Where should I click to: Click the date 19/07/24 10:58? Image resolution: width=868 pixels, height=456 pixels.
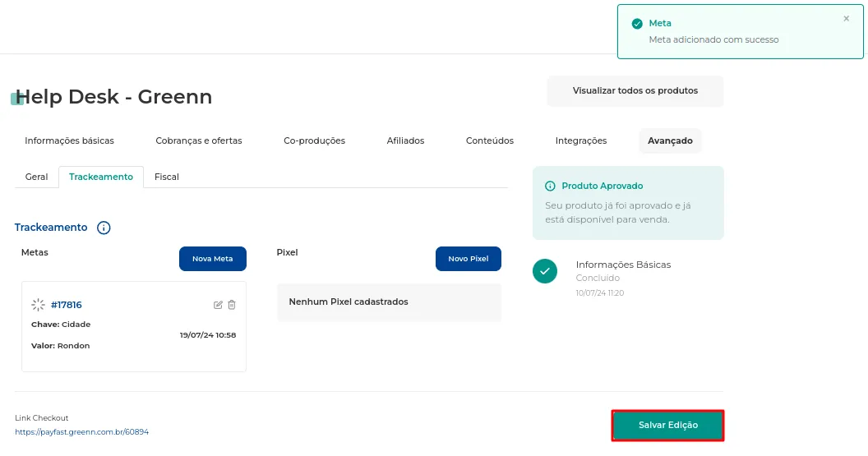pyautogui.click(x=208, y=334)
